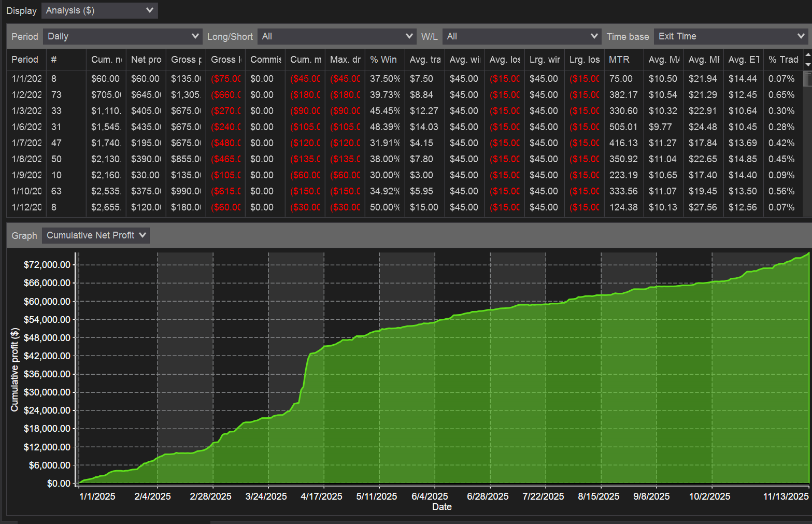Viewport: 812px width, 524px height.
Task: Open the Time base Exit Time dropdown
Action: (x=731, y=36)
